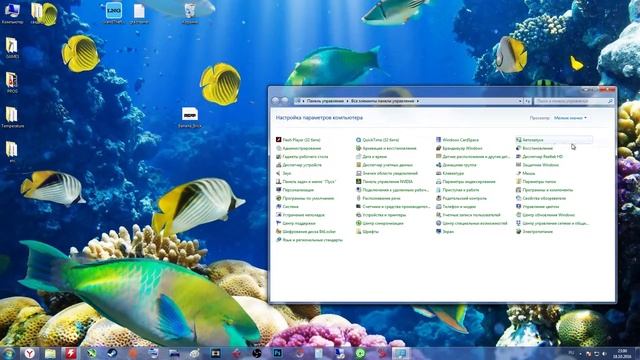Open Панель управления NVIDIA
The width and height of the screenshot is (640, 360).
point(384,182)
